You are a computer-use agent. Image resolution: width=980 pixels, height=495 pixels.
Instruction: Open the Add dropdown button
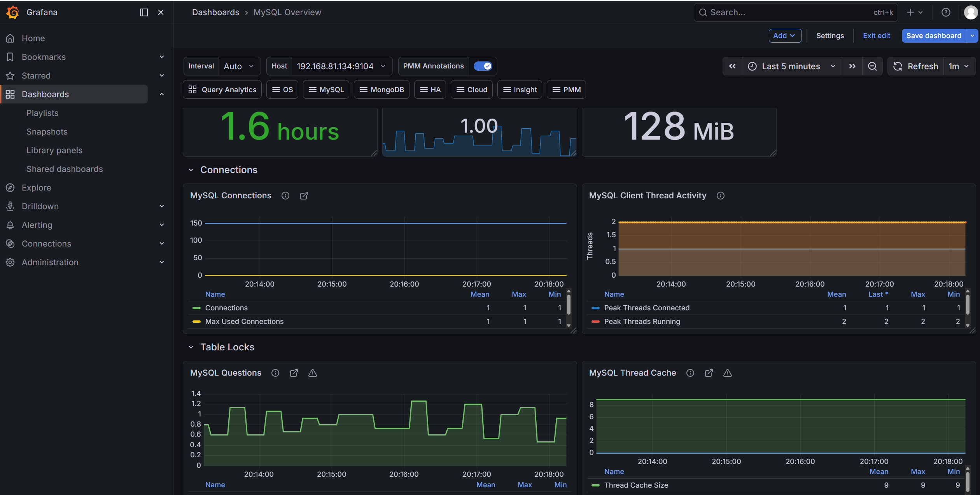pyautogui.click(x=785, y=35)
